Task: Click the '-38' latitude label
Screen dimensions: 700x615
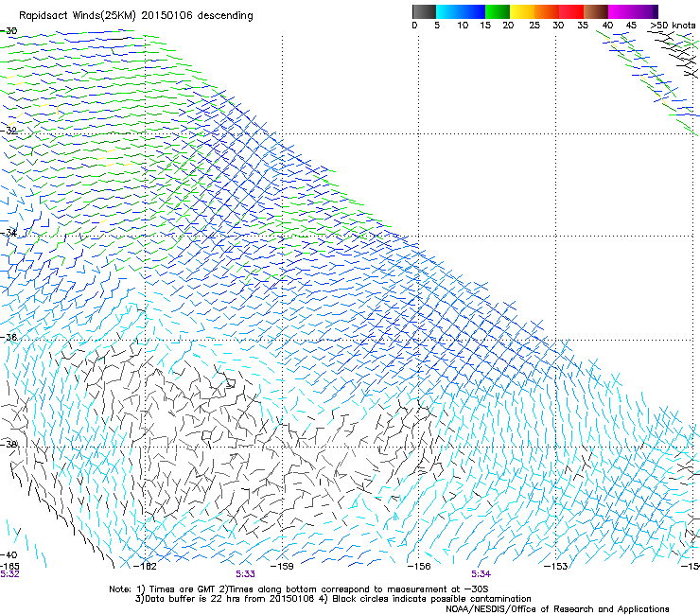Action: pos(9,445)
